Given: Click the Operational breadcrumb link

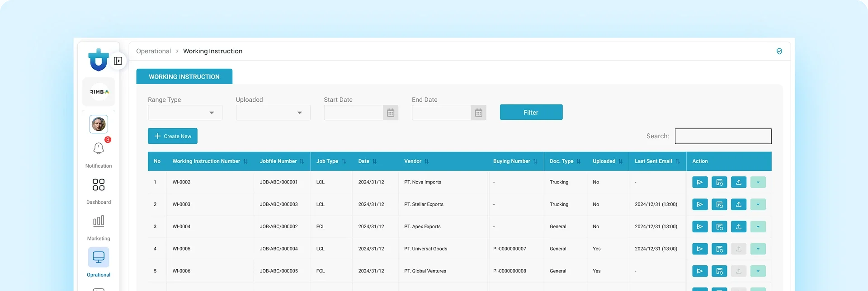Looking at the screenshot, I should (154, 51).
